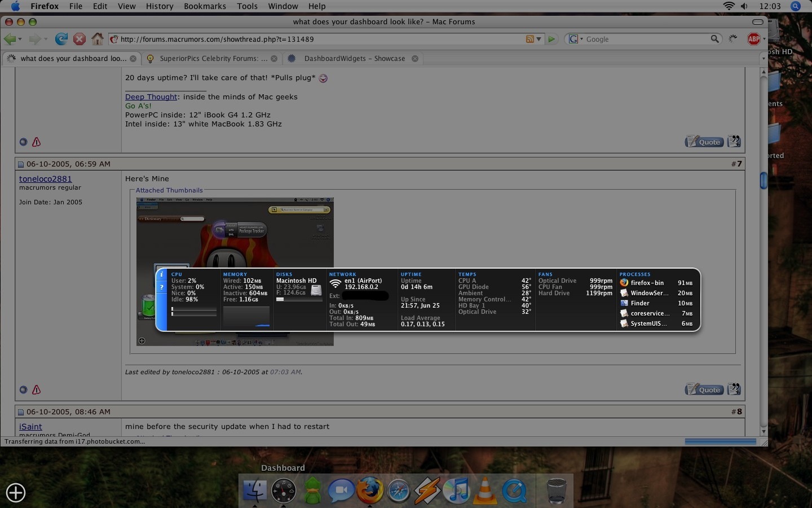Open the Trash in the dock
The image size is (812, 508).
[557, 490]
